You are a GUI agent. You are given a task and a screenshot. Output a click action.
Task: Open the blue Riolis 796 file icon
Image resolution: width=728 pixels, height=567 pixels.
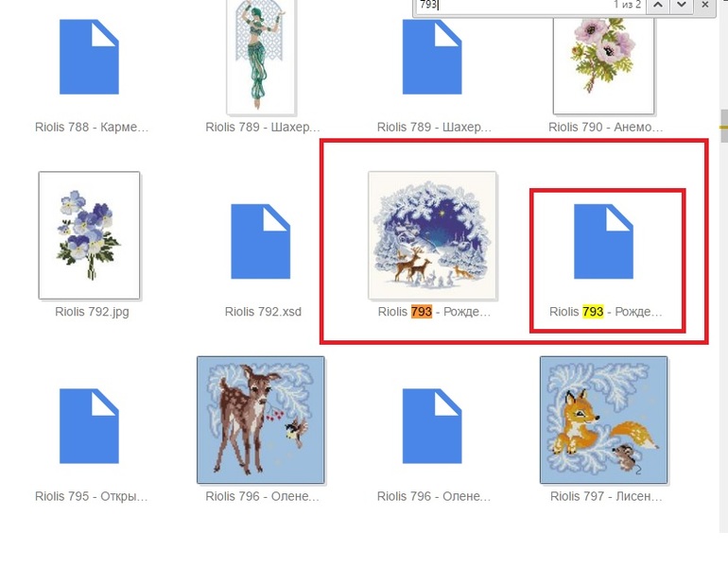432,426
